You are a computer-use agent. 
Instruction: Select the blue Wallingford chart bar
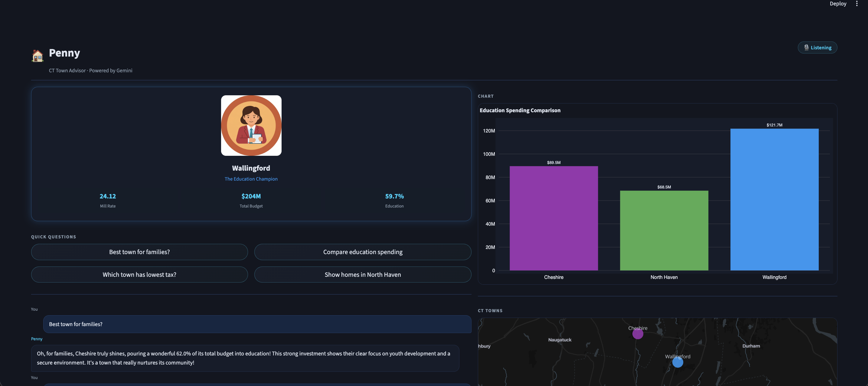774,199
